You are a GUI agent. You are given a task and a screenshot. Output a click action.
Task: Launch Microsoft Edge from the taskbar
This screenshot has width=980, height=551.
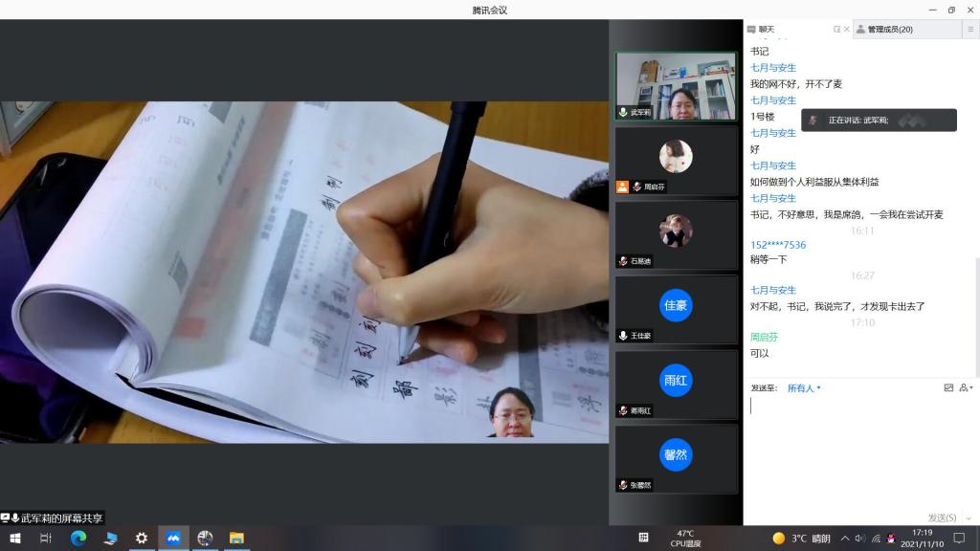[x=78, y=539]
